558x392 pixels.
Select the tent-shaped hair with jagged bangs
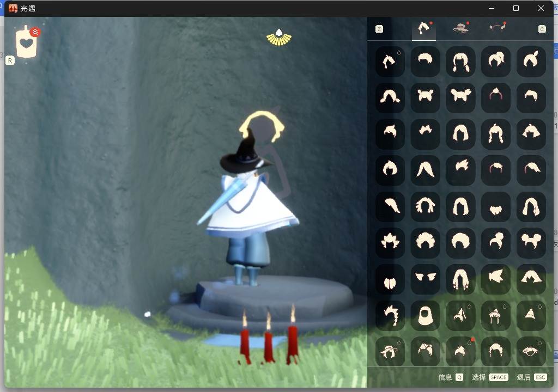[531, 279]
